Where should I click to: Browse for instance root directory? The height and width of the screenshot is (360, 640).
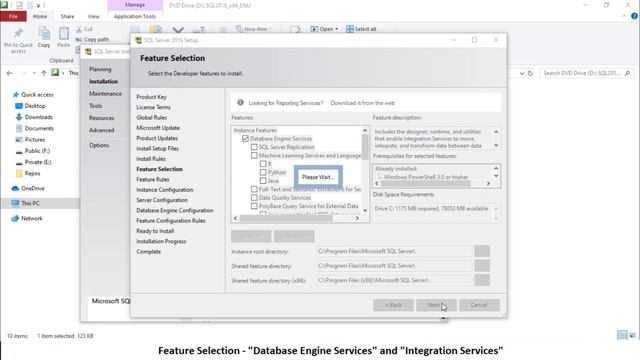pos(482,251)
